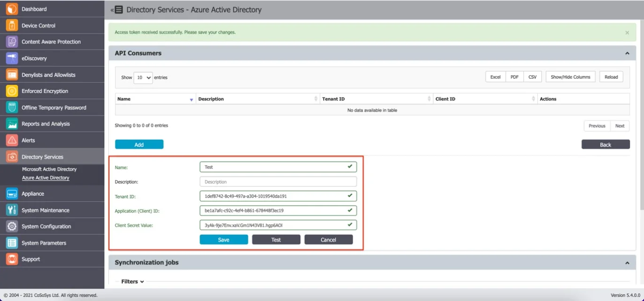The height and width of the screenshot is (301, 644).
Task: Open Microsoft Active Directory submenu item
Action: point(49,169)
